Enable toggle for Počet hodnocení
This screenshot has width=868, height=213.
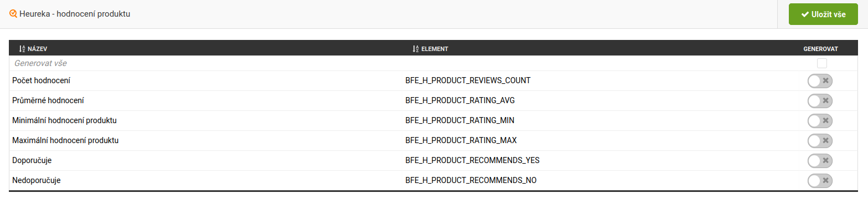[x=820, y=81]
